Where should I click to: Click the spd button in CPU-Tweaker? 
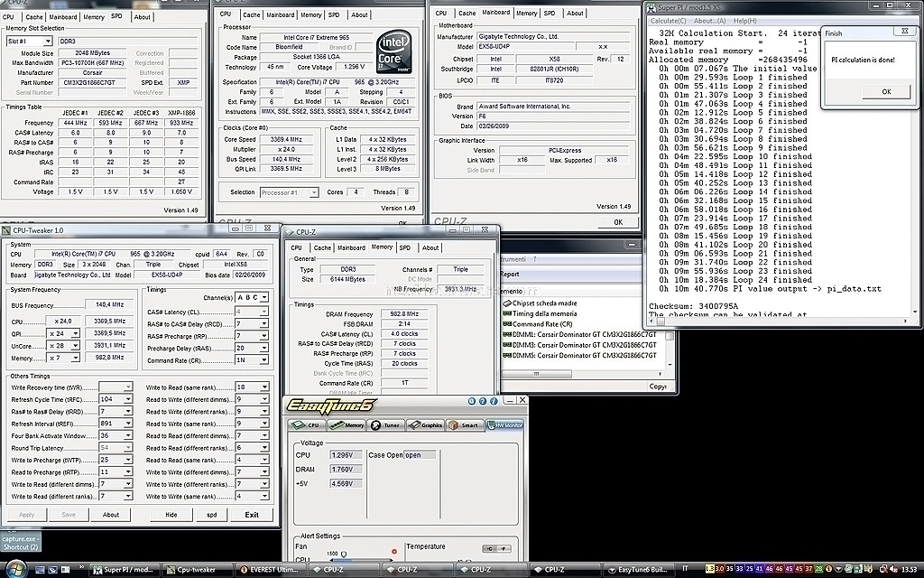click(x=211, y=515)
